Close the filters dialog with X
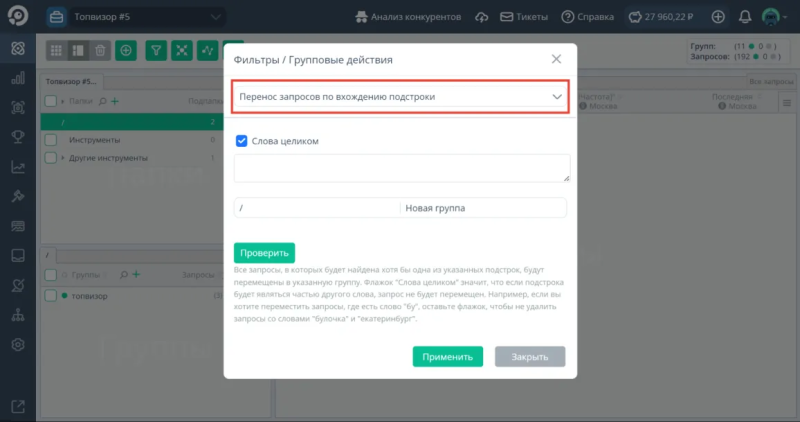Screen dimensions: 800x422 tap(557, 60)
